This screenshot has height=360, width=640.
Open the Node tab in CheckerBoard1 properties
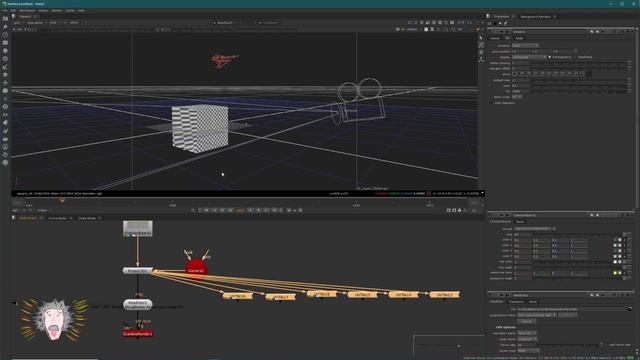pos(520,222)
